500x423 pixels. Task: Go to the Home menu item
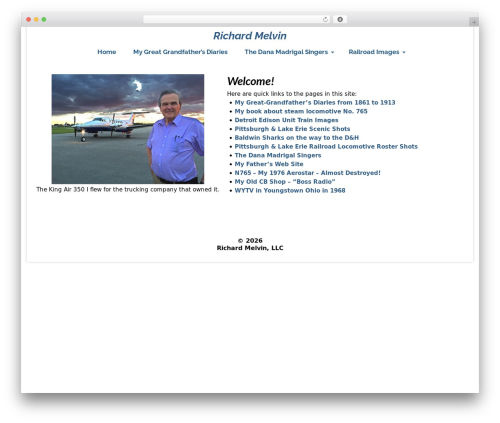click(107, 52)
